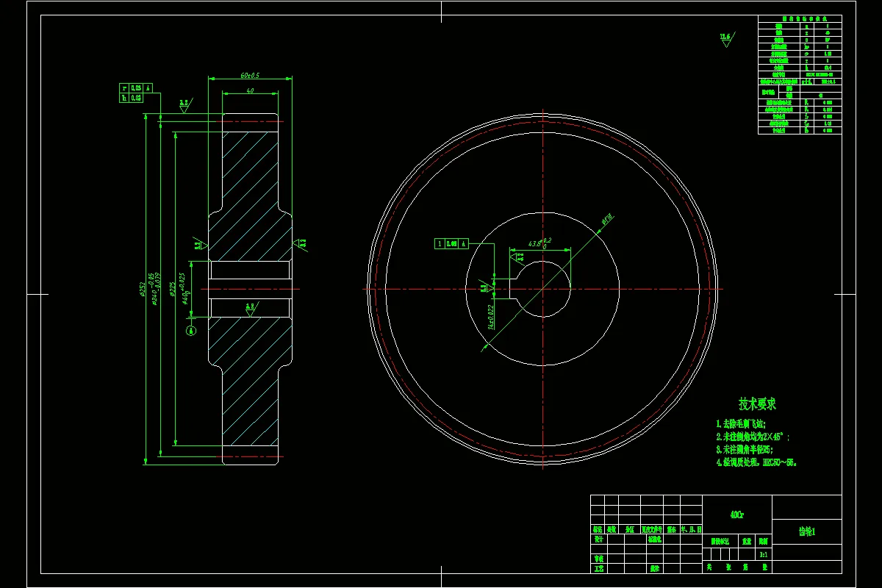Viewport: 882px width, 588px height.
Task: Select the 40 width dimension label
Action: click(x=250, y=90)
